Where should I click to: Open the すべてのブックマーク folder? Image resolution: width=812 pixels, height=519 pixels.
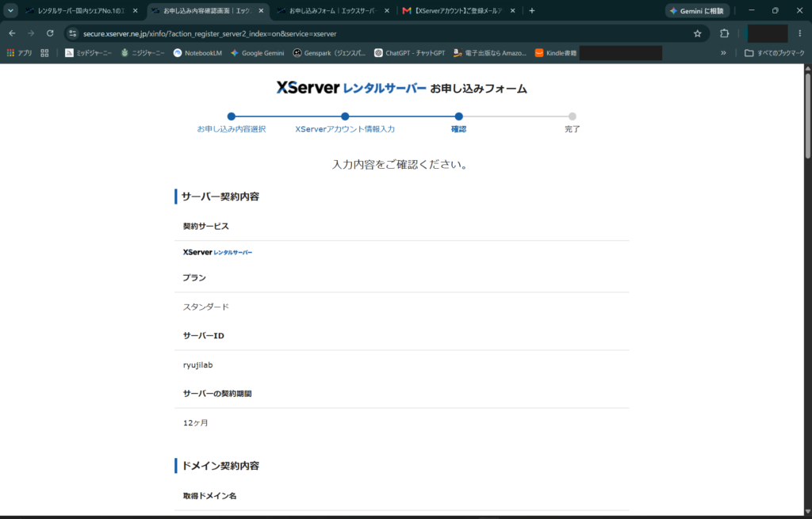(x=774, y=53)
